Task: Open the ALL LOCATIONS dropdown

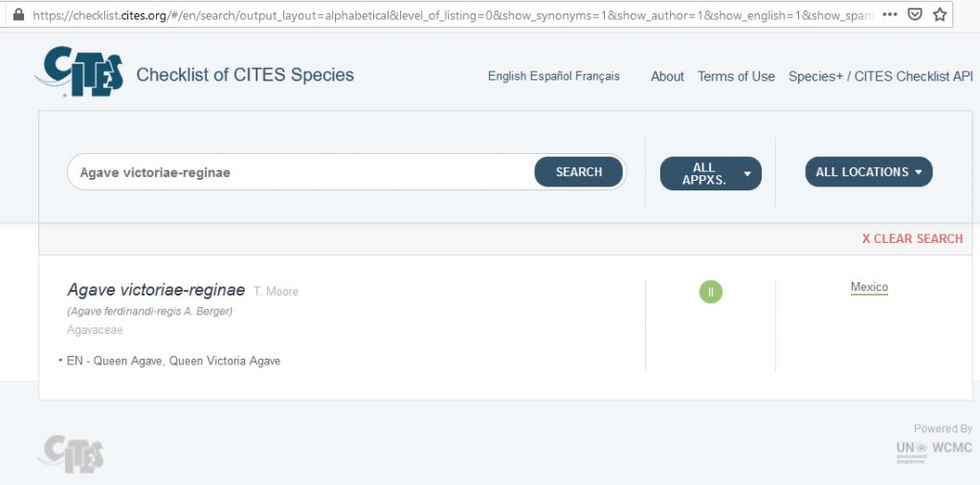Action: [x=869, y=172]
